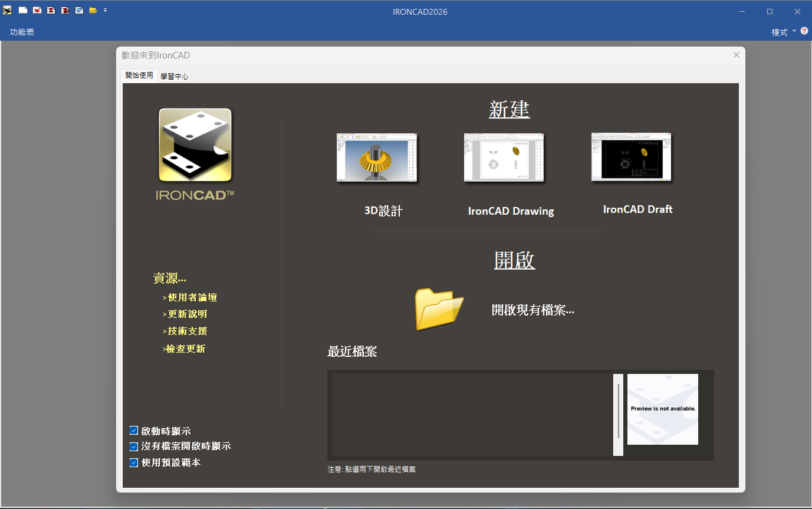Click the yellow open folder toolbar icon

(93, 10)
